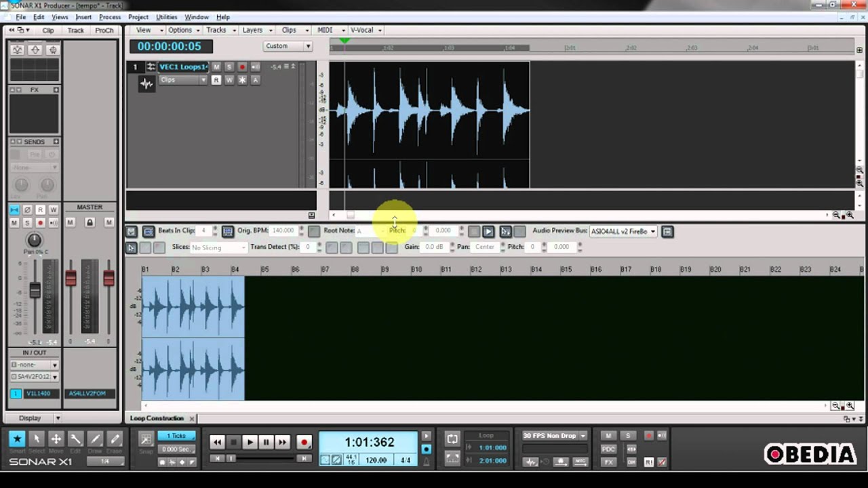This screenshot has width=868, height=488.
Task: Open the 1 Ticks snap resolution dropdown
Action: click(176, 435)
